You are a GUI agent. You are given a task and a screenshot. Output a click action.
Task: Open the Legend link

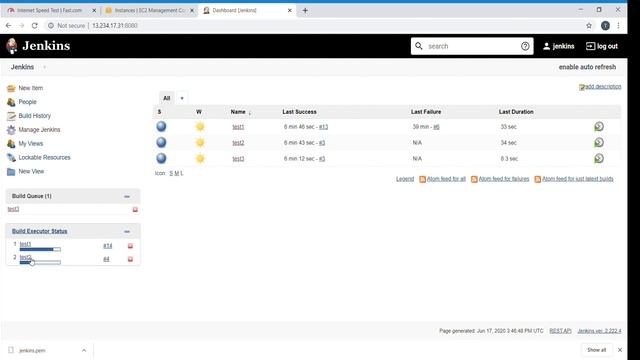click(405, 179)
